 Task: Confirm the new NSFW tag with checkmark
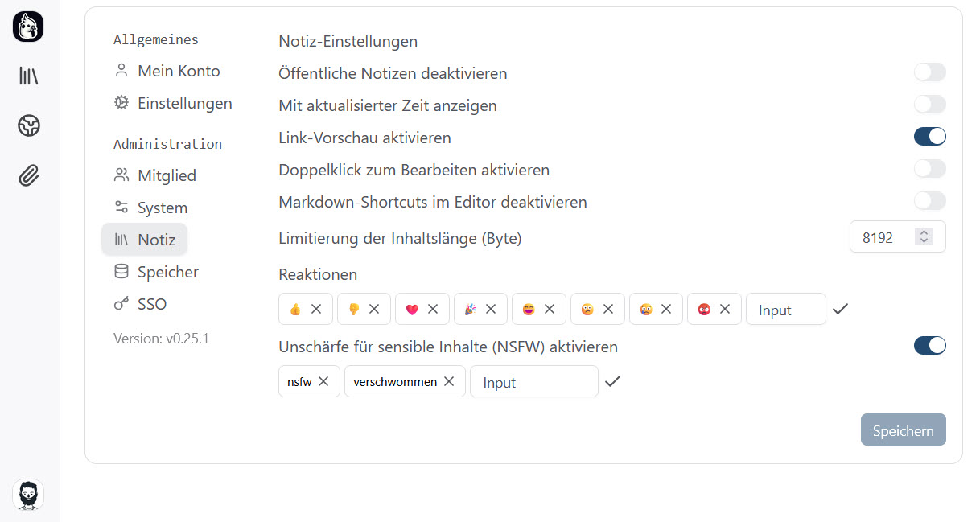(x=613, y=381)
